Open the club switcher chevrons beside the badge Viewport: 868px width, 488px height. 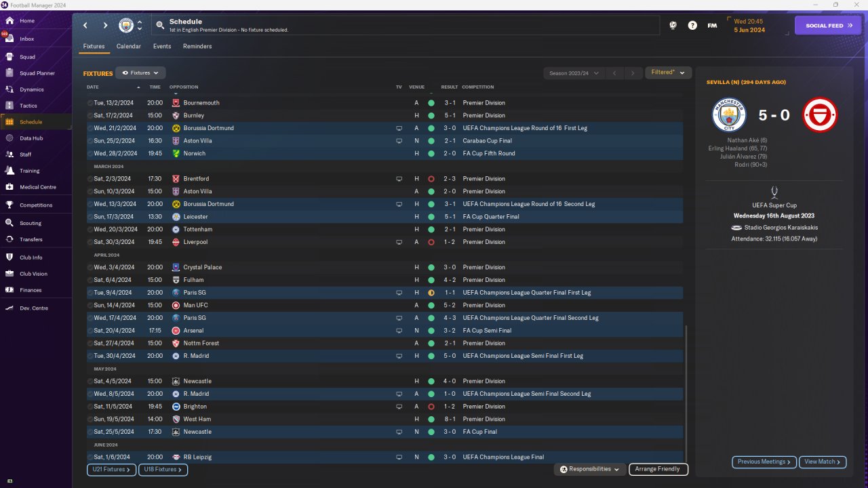tap(140, 26)
